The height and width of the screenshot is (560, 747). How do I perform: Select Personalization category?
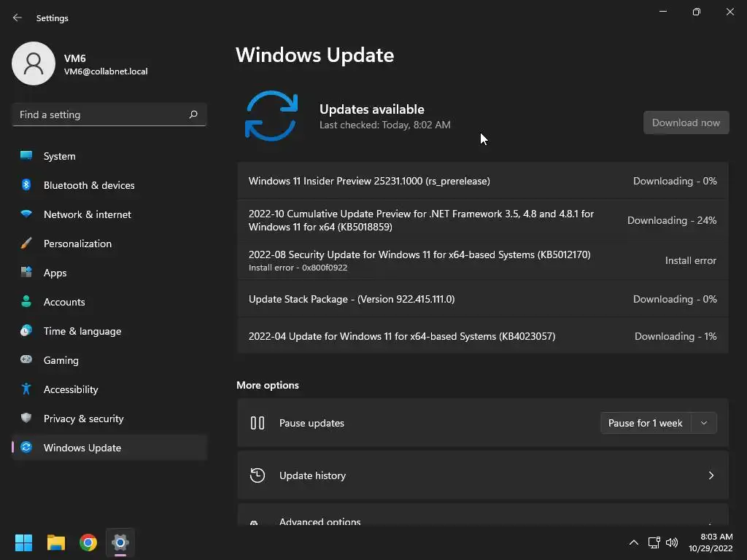pyautogui.click(x=109, y=244)
